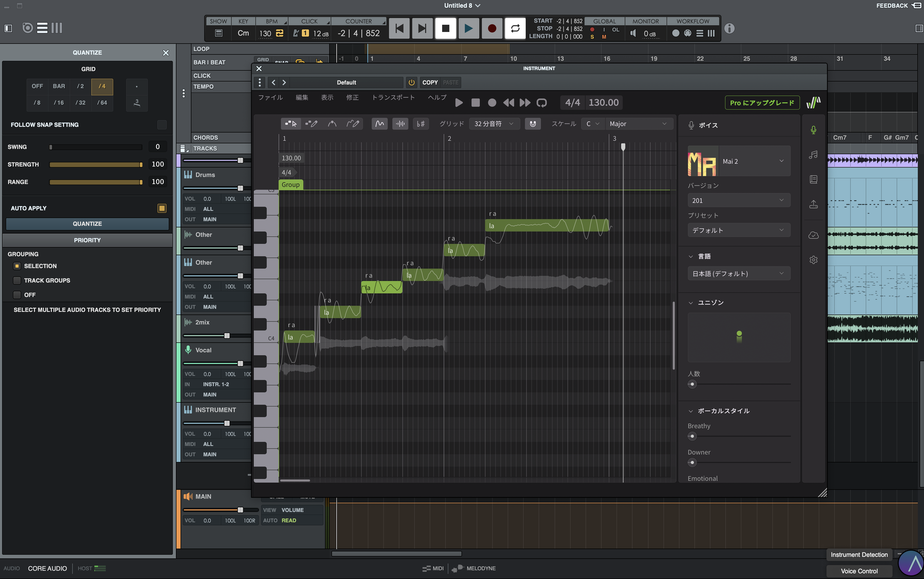Open the version 201 dropdown
This screenshot has width=924, height=579.
(x=739, y=200)
